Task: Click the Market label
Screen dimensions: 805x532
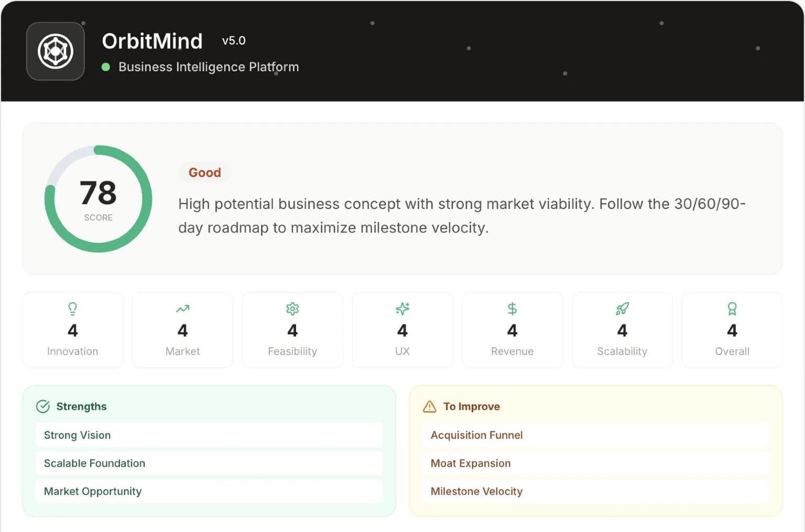Action: tap(182, 351)
